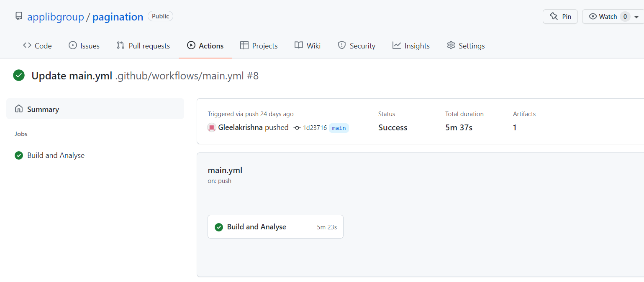Click the commit icon beside 1d23716

click(297, 128)
